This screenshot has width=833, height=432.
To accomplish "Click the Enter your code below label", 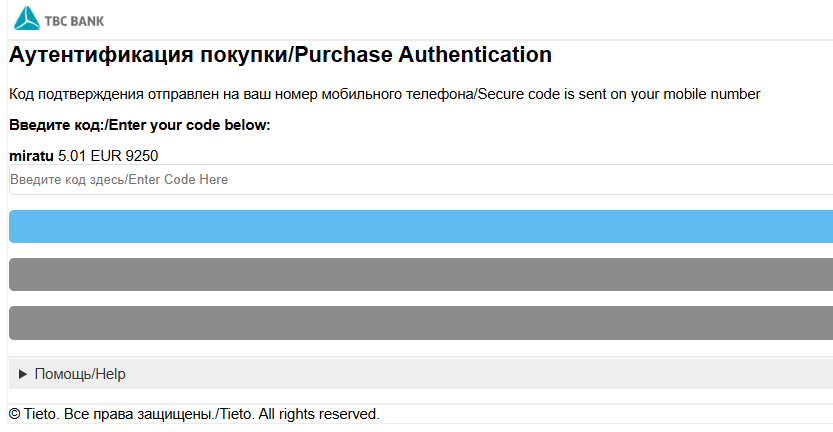I will pyautogui.click(x=190, y=125).
